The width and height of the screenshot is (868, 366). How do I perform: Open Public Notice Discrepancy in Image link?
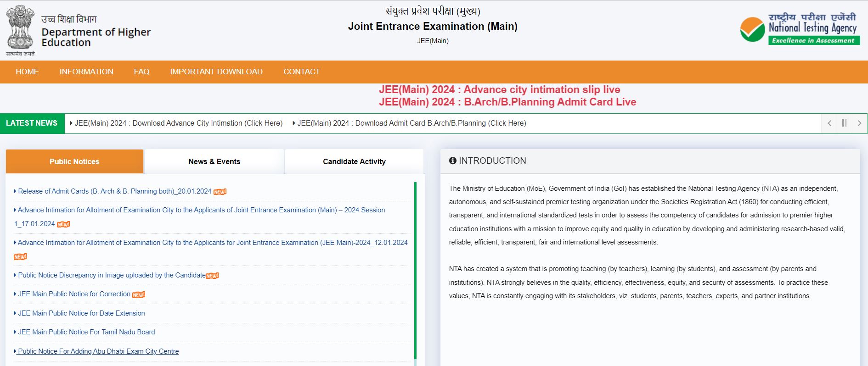(112, 275)
